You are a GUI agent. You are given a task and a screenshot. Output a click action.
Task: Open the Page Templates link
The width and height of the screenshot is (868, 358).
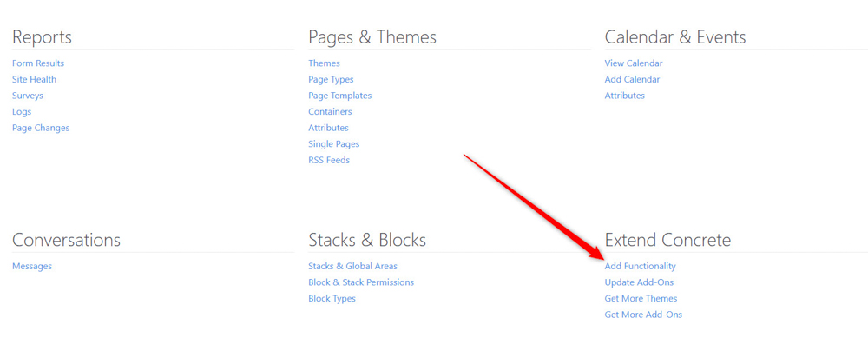pyautogui.click(x=339, y=96)
